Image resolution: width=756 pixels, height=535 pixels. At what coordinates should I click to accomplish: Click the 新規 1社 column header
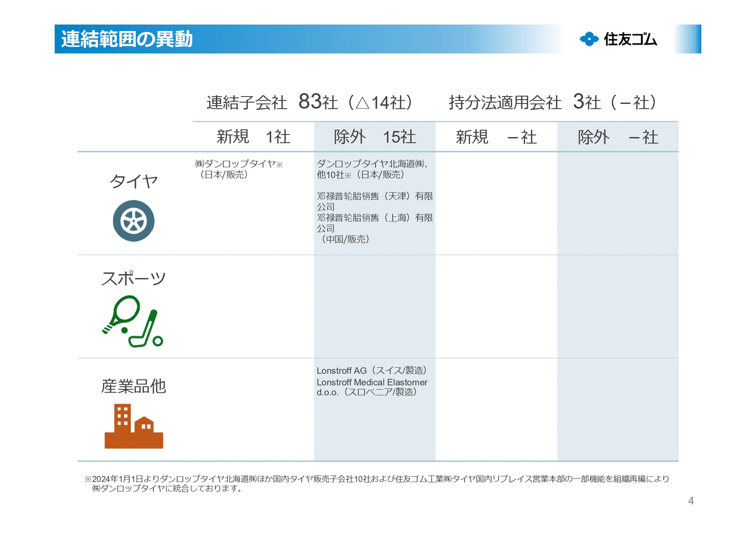(253, 137)
